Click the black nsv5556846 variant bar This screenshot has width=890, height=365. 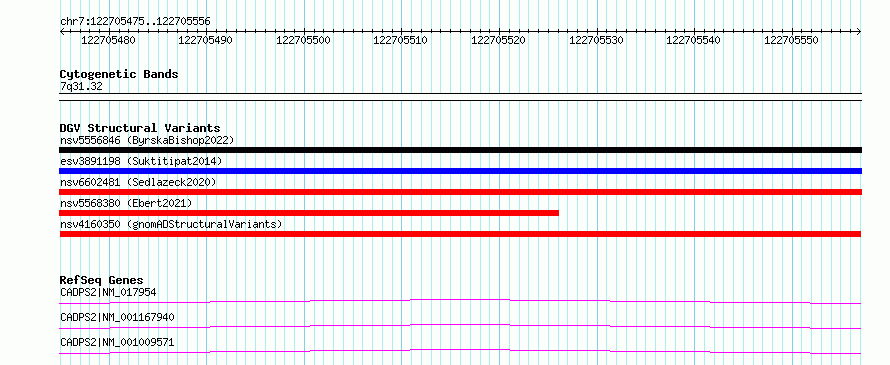point(460,150)
